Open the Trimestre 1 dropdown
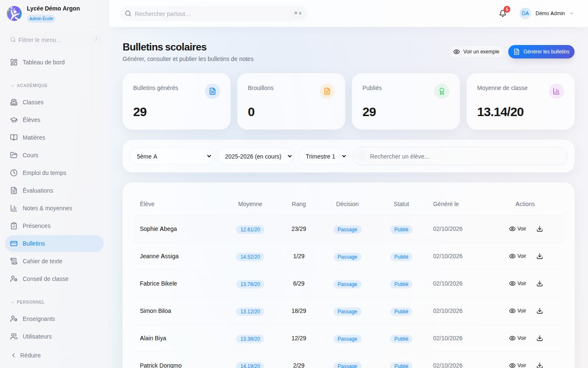The height and width of the screenshot is (368, 588). tap(323, 156)
